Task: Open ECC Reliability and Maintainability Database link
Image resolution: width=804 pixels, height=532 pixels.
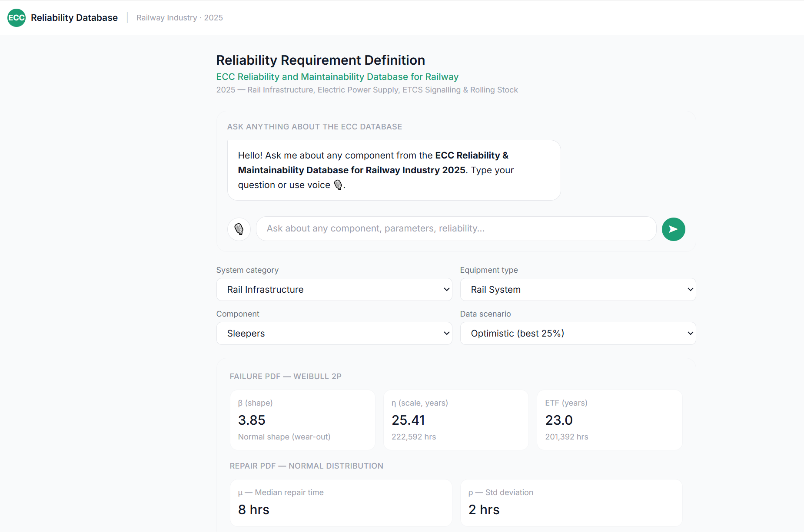Action: pyautogui.click(x=337, y=77)
